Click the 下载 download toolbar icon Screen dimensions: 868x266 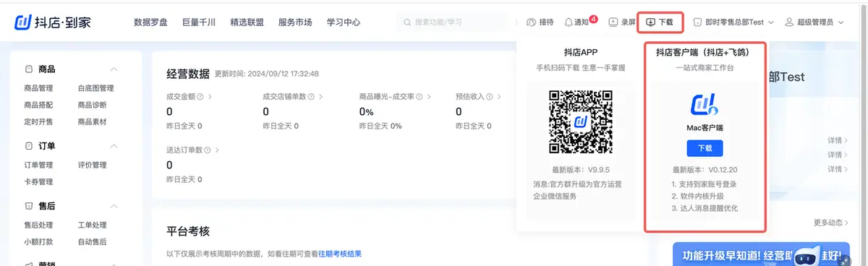650,22
